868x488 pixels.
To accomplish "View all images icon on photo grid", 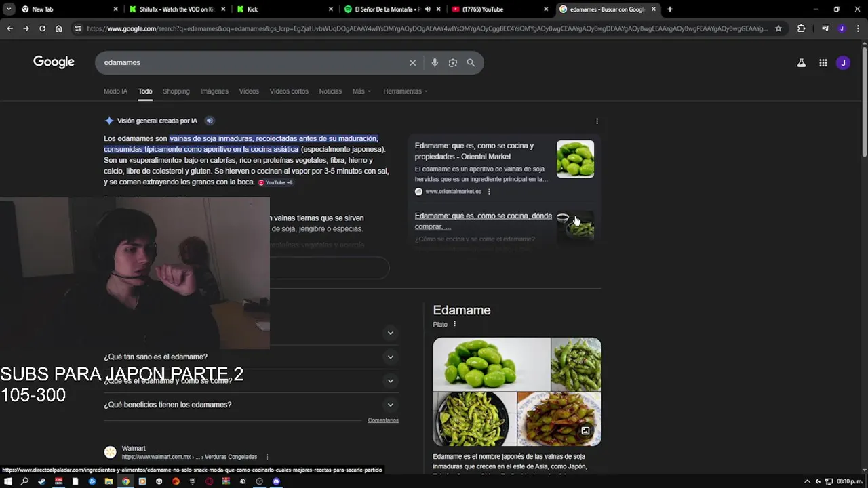I will point(585,430).
